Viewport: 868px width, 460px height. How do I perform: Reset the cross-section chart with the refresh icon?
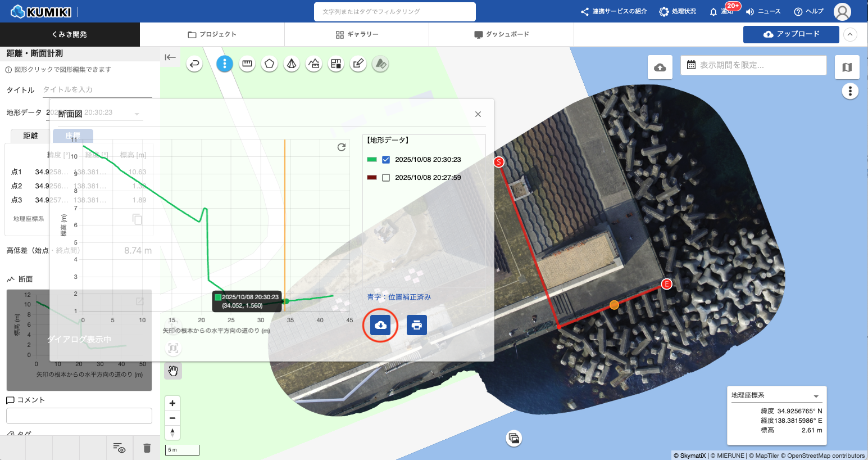click(x=341, y=147)
